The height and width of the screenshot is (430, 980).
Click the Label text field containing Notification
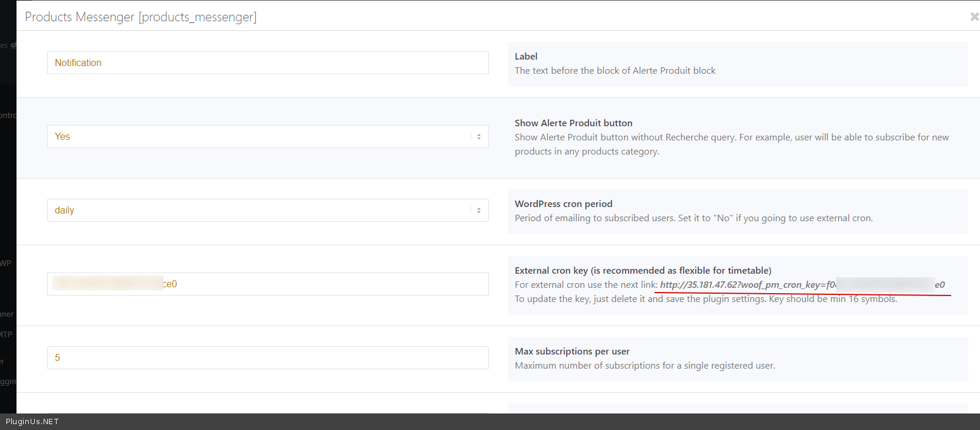[x=268, y=63]
